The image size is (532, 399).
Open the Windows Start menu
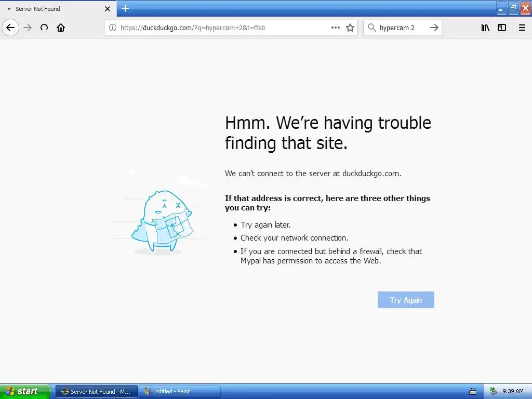pos(25,391)
